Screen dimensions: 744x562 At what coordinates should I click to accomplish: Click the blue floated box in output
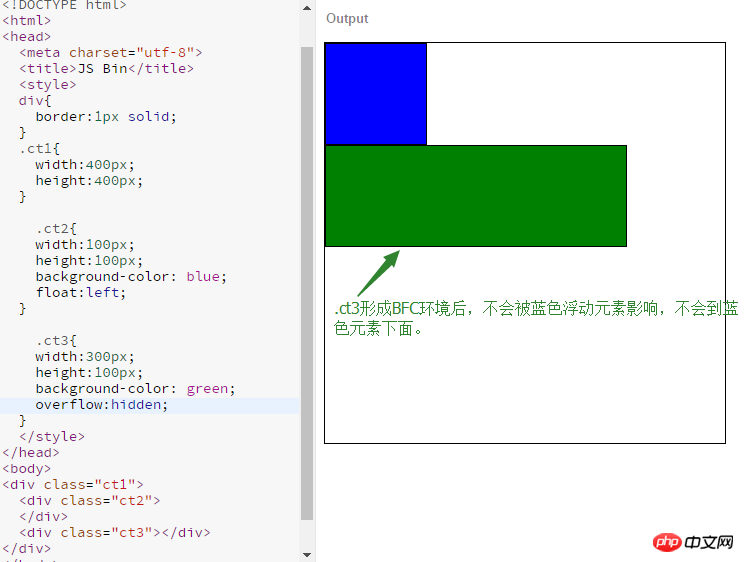[x=376, y=94]
